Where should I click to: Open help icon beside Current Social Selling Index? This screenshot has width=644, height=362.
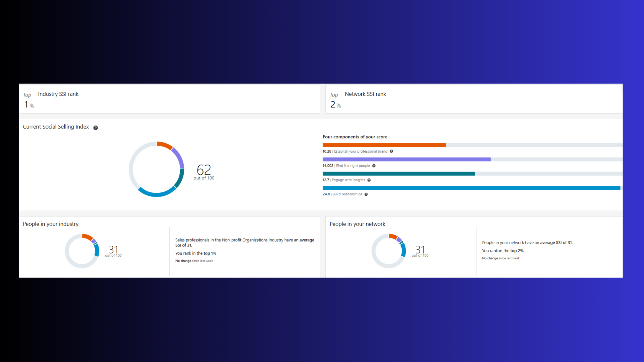(x=95, y=128)
